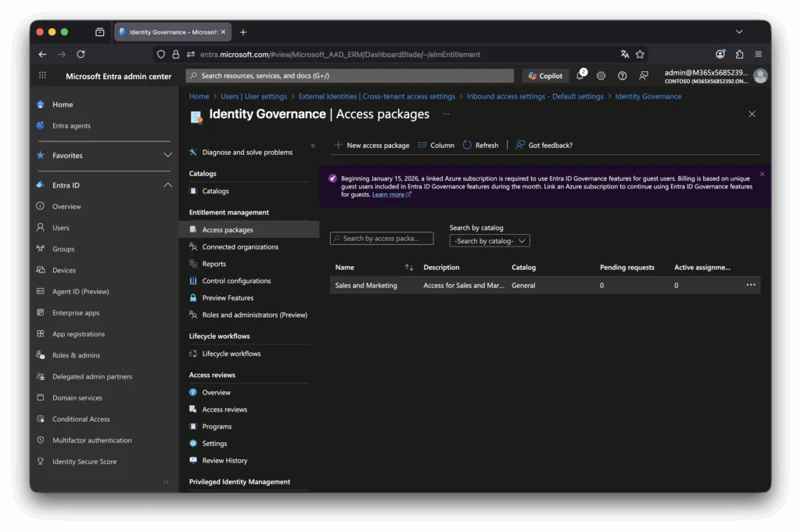
Task: Dismiss the purple billing notice banner
Action: pyautogui.click(x=762, y=174)
